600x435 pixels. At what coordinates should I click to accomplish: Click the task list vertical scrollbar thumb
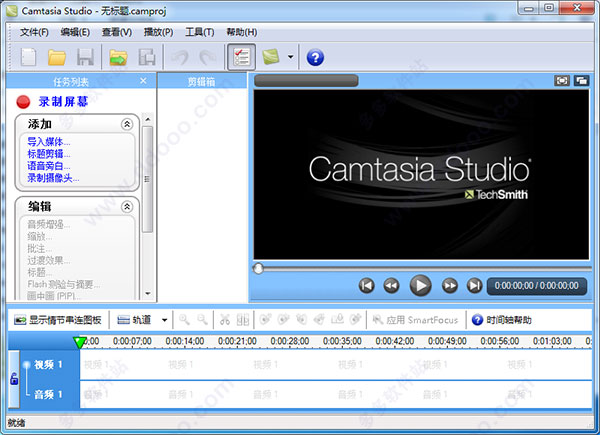pyautogui.click(x=148, y=179)
